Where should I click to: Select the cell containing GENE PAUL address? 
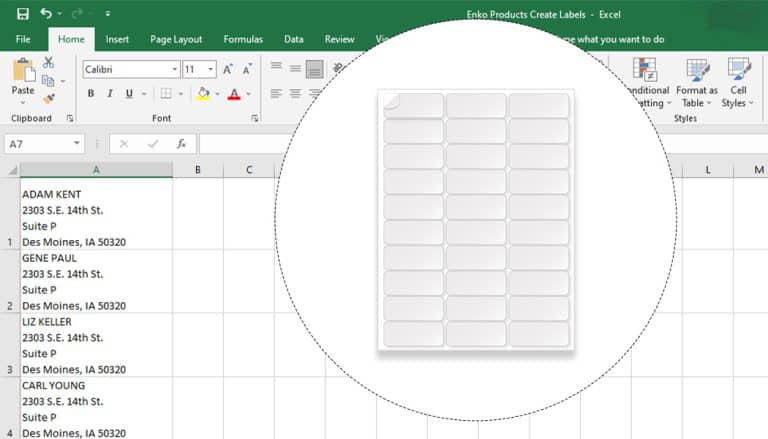coord(96,281)
